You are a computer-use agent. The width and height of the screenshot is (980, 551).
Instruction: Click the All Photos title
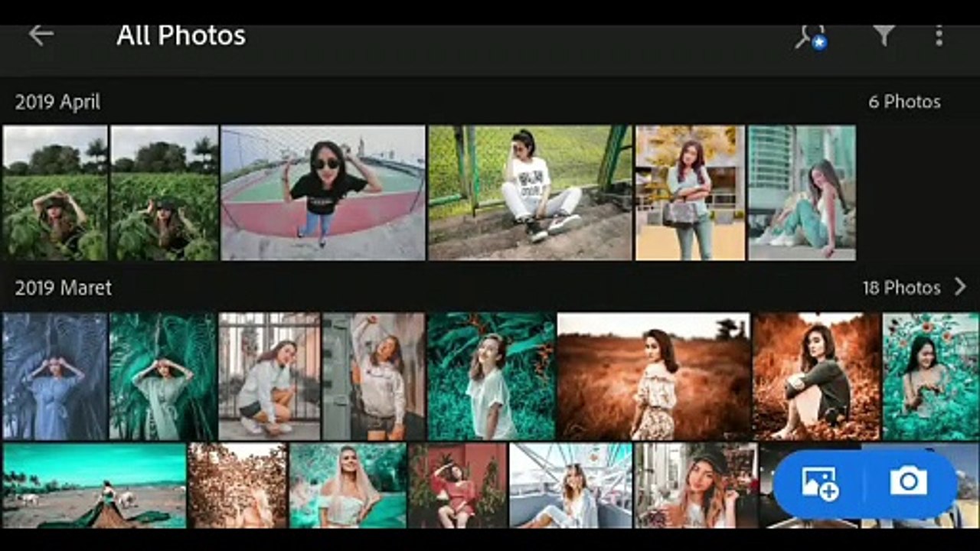(181, 35)
